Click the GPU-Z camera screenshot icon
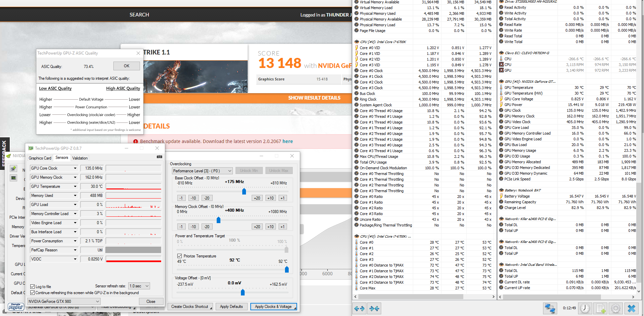The width and height of the screenshot is (644, 316). pos(159,157)
